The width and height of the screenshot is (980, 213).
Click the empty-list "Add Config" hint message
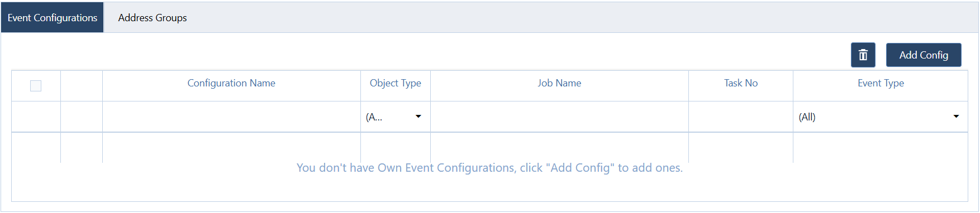(489, 168)
